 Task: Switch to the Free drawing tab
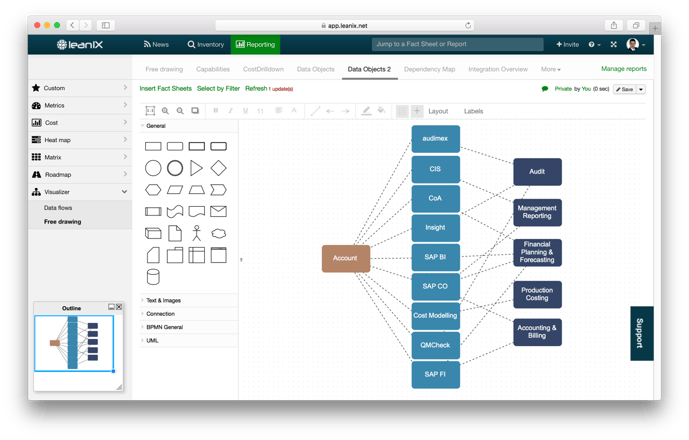(164, 69)
